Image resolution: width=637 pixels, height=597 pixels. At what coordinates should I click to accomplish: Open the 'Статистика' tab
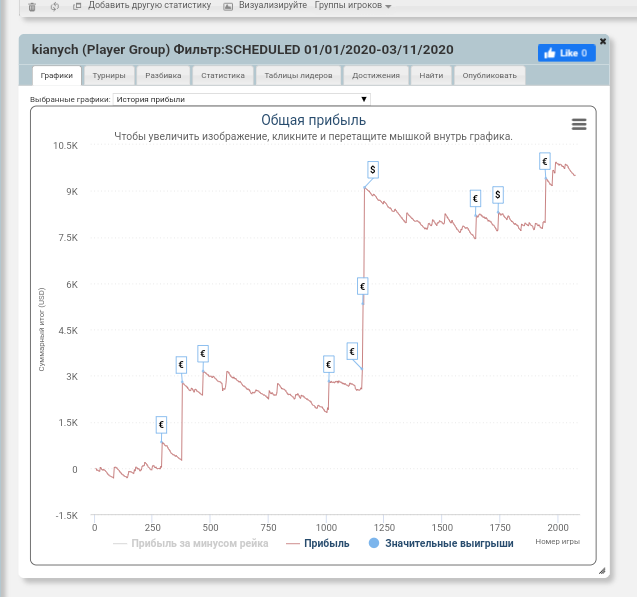point(223,76)
